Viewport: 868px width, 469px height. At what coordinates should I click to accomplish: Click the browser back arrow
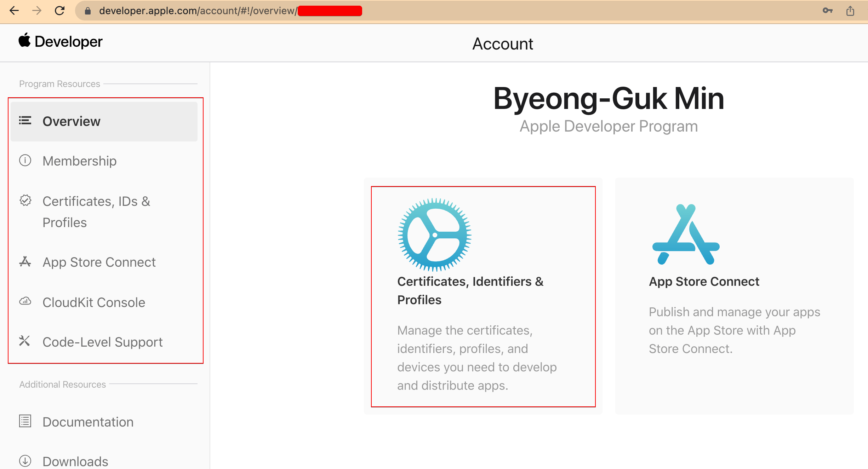tap(14, 11)
